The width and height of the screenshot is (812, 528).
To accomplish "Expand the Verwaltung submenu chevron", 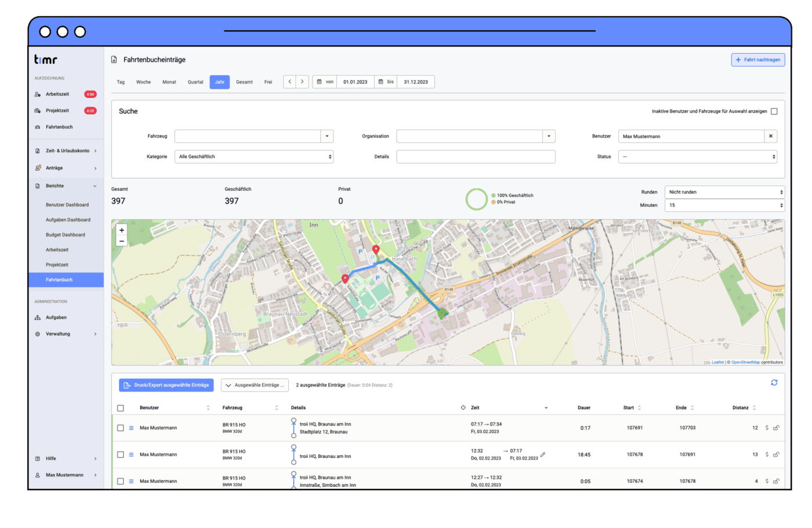I will click(95, 334).
